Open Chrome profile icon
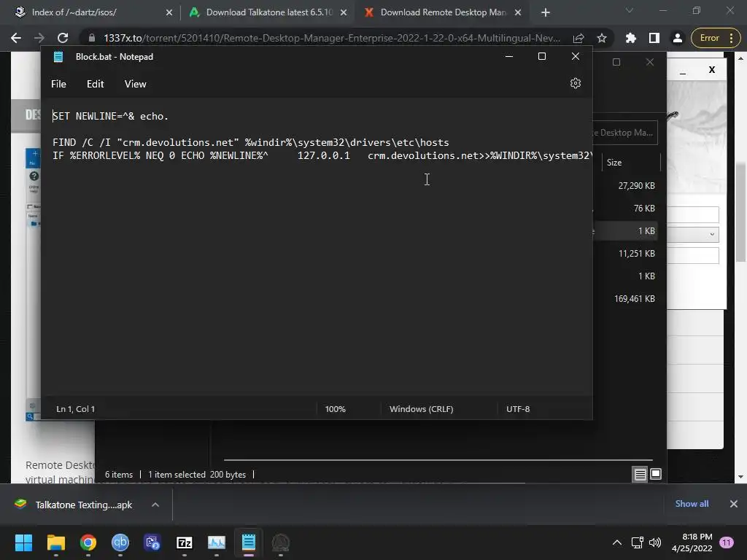Viewport: 747px width, 560px height. (x=678, y=38)
